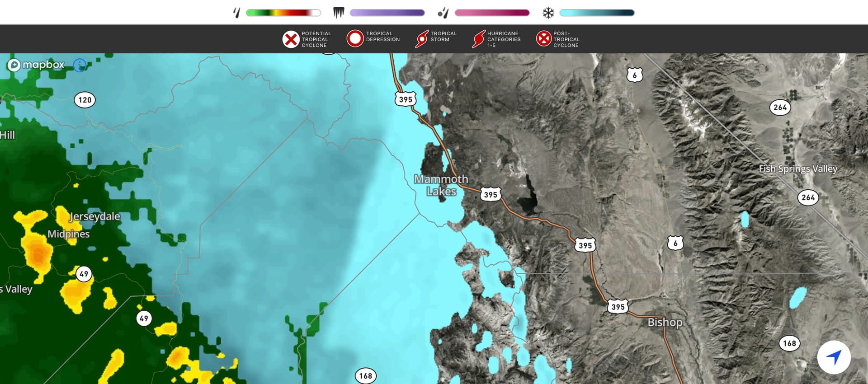Viewport: 868px width, 384px height.
Task: Click the Tropical Depression circle icon
Action: coord(355,38)
